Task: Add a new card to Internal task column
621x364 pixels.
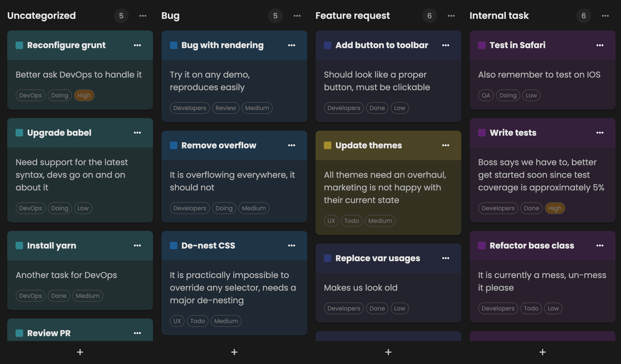Action: (x=542, y=352)
